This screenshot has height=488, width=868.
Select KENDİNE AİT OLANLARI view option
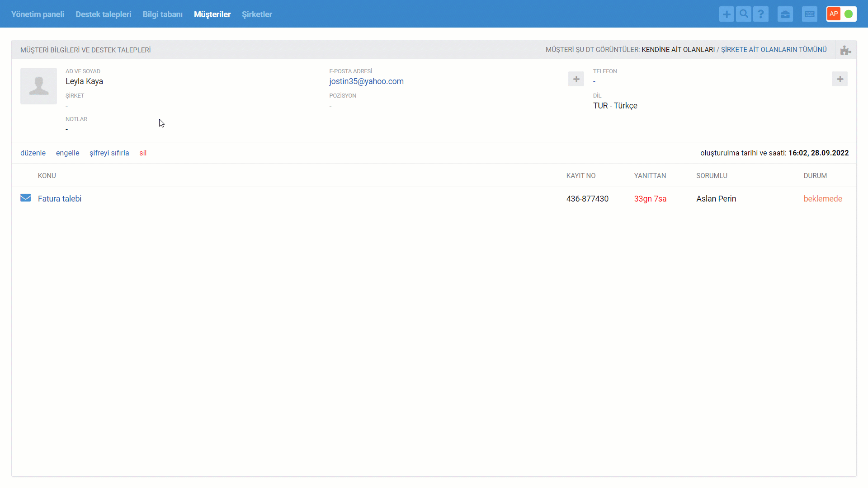pos(678,50)
